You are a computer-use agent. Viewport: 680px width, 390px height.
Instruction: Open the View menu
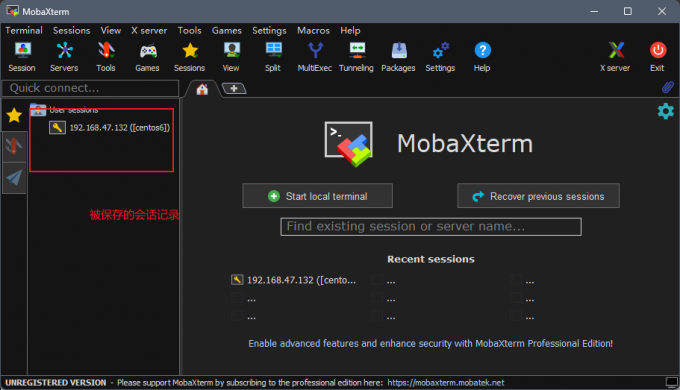(x=111, y=30)
